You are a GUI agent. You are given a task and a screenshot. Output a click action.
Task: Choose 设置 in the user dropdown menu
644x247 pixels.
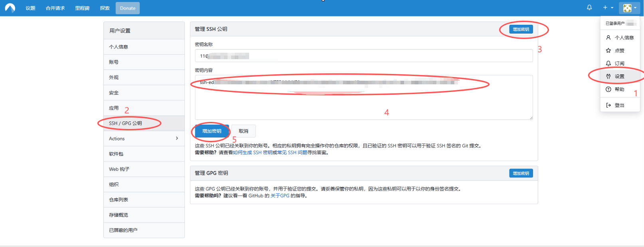pyautogui.click(x=620, y=76)
